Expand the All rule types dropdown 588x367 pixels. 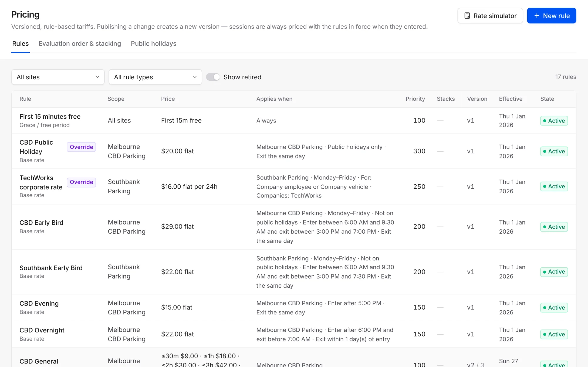point(155,77)
